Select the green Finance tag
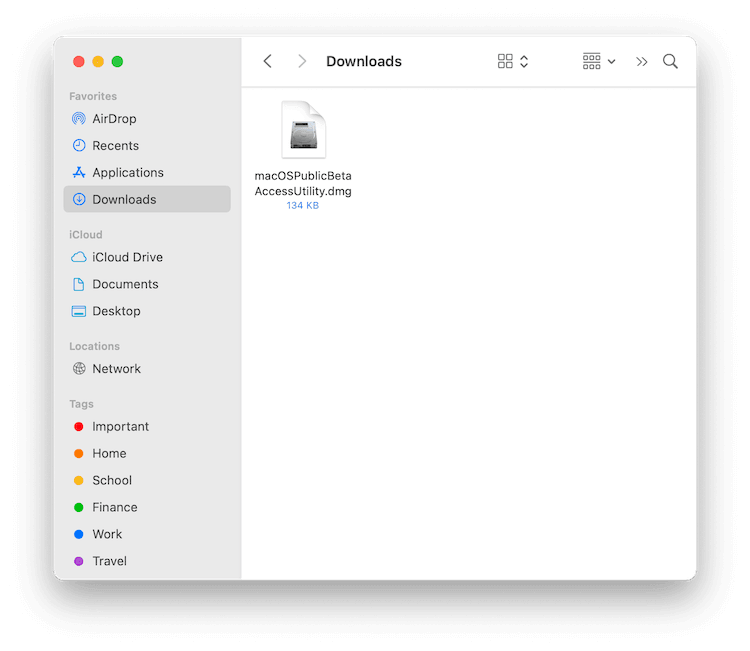 114,508
